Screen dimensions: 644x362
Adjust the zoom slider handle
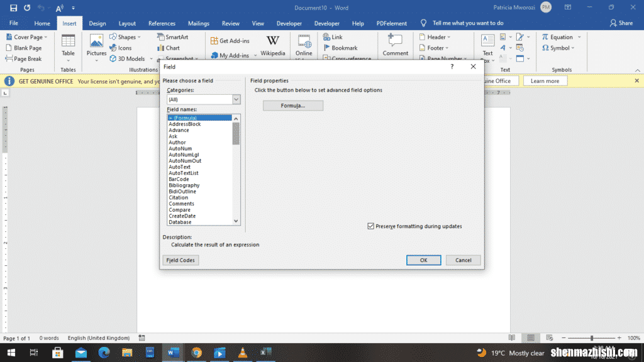(x=592, y=337)
